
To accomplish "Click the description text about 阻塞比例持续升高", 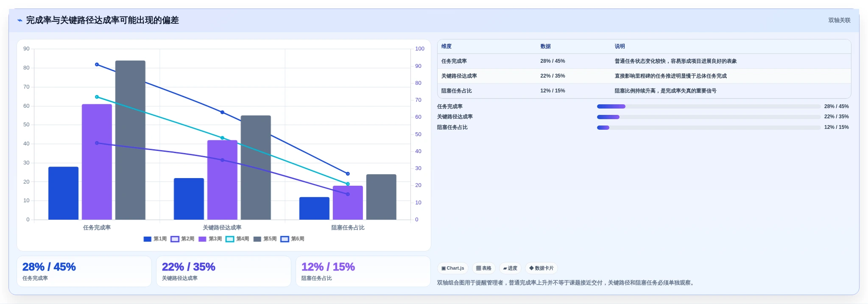I will [665, 91].
